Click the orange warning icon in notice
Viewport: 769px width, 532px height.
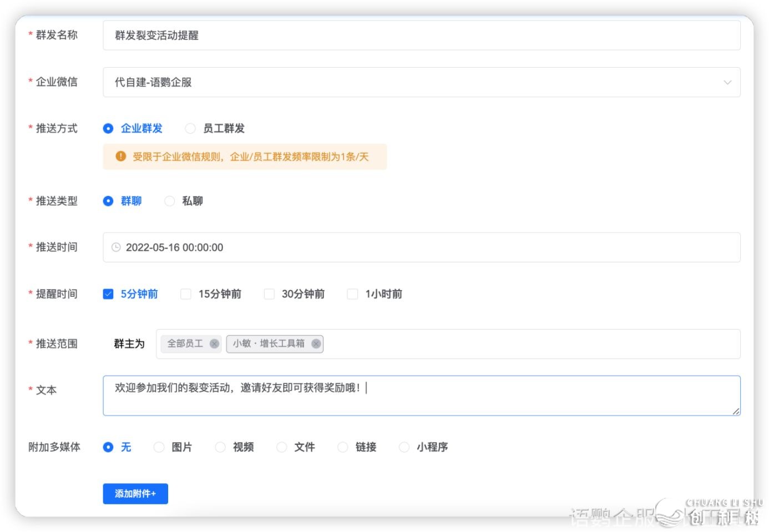(120, 156)
